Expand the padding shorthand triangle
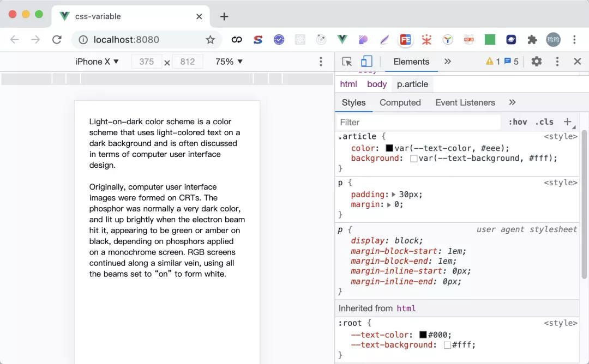Viewport: 589px width, 364px height. [393, 195]
